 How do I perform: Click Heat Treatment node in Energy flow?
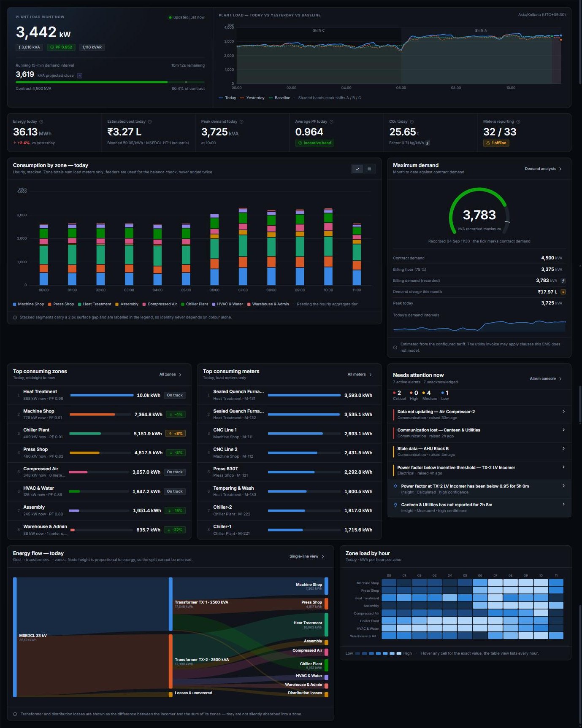[x=326, y=625]
